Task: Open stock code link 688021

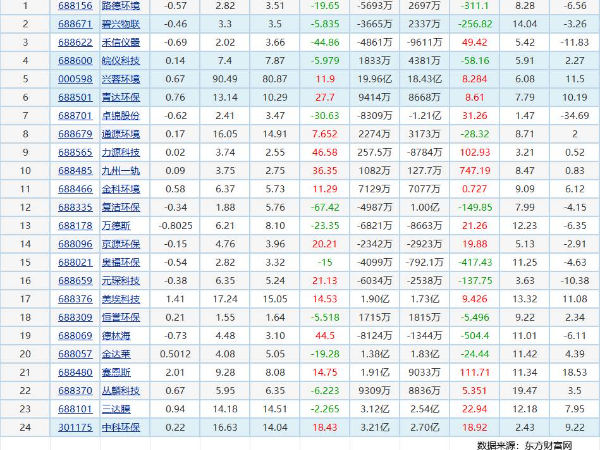Action: pyautogui.click(x=75, y=262)
